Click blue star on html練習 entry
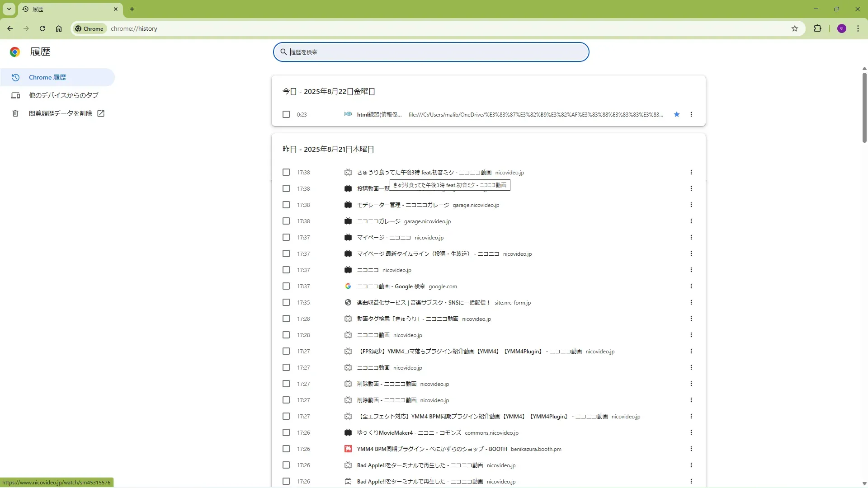The width and height of the screenshot is (868, 488). click(677, 114)
